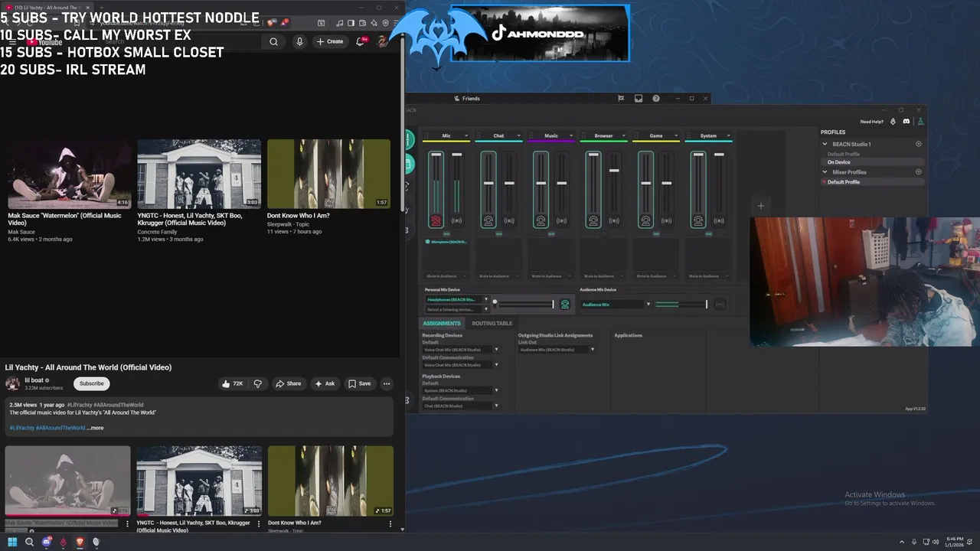Open the Music channel dropdown
980x551 pixels.
pos(571,135)
